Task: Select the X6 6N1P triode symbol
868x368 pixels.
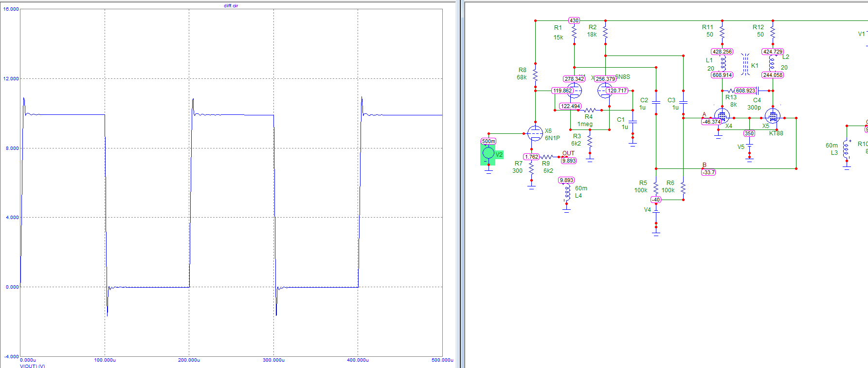Action: (x=535, y=133)
